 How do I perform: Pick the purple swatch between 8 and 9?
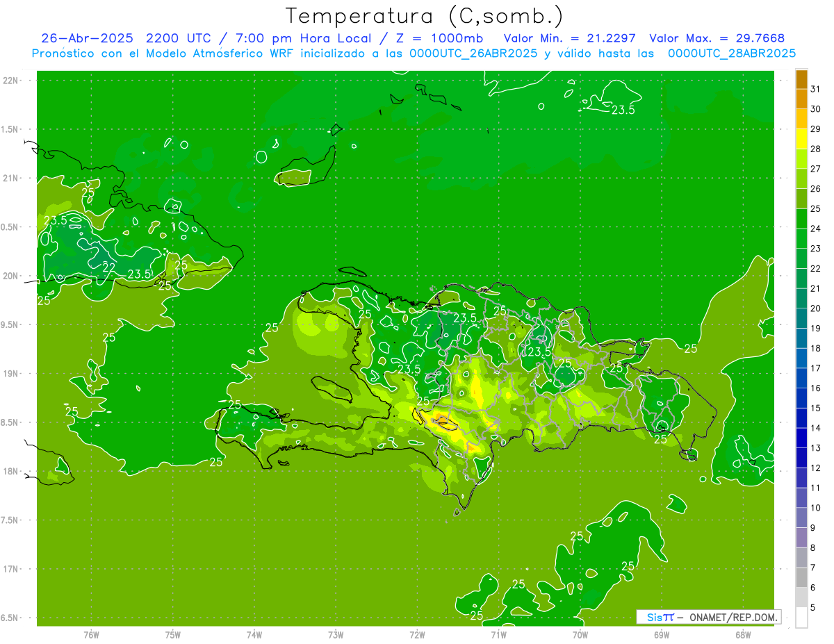[802, 538]
